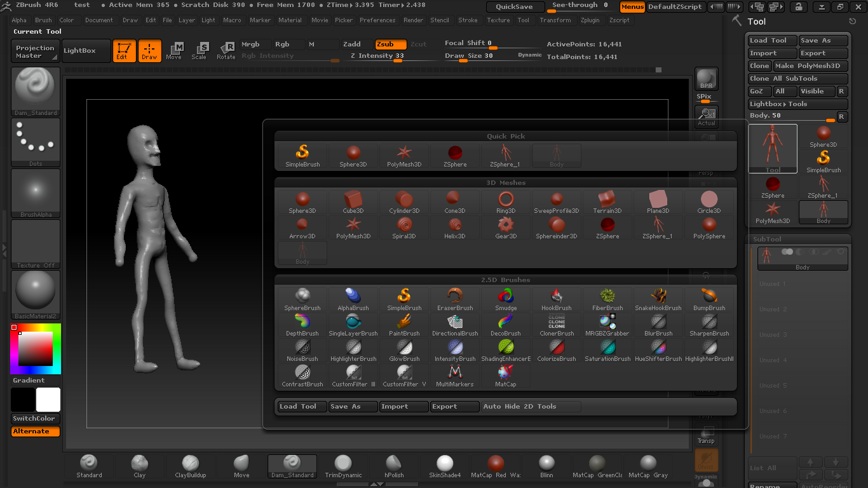The image size is (868, 488).
Task: Pick the Helix3D mesh
Action: pyautogui.click(x=455, y=228)
